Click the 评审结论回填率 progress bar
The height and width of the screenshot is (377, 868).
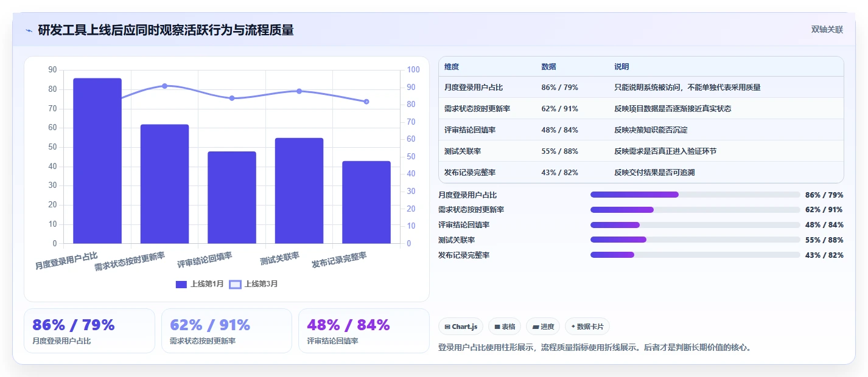click(695, 225)
